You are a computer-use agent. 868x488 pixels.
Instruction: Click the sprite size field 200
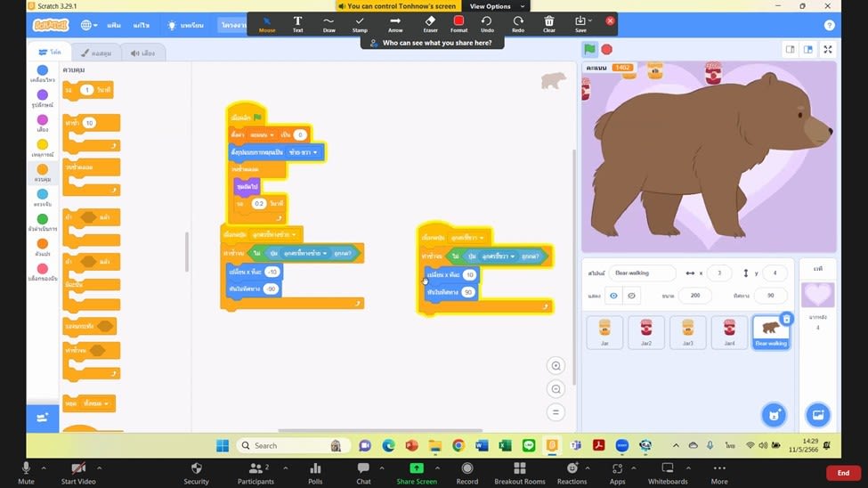tap(695, 296)
